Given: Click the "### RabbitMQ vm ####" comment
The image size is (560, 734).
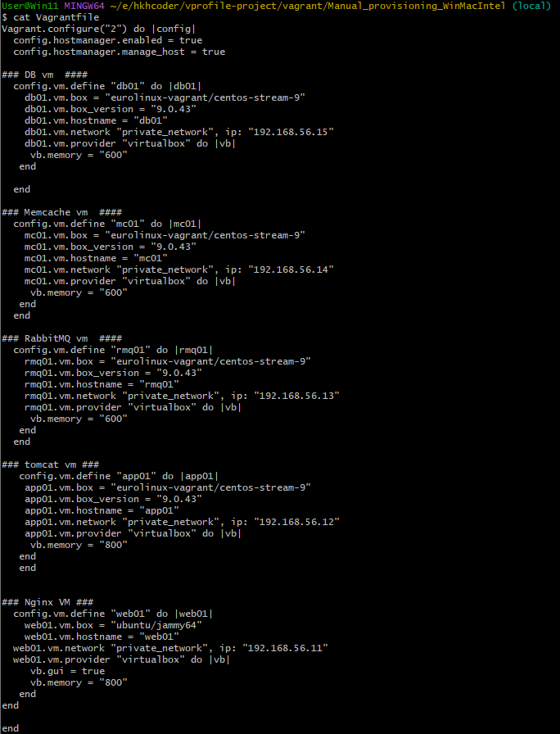Looking at the screenshot, I should (61, 338).
